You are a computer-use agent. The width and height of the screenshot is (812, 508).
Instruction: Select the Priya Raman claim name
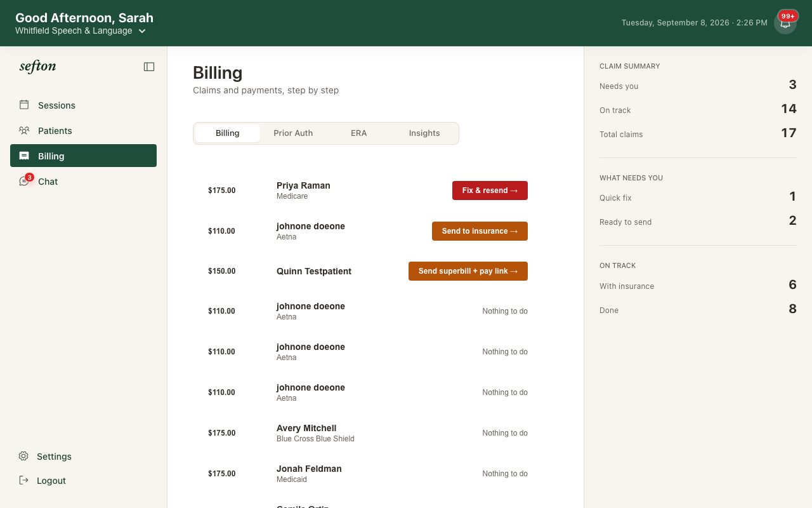tap(303, 185)
